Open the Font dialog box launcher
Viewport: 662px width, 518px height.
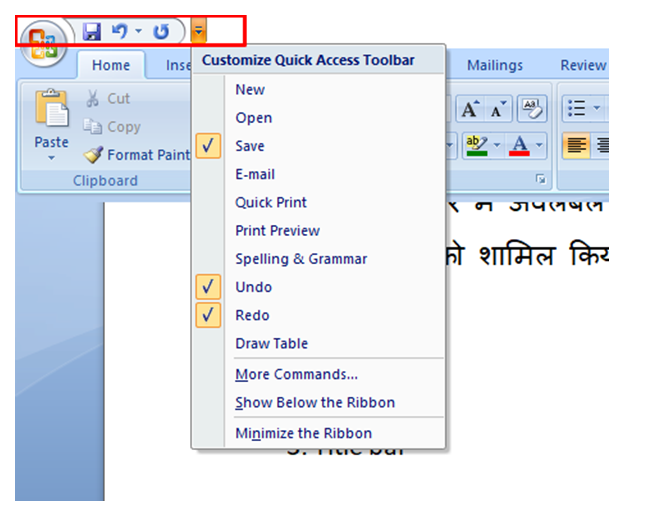(x=541, y=179)
